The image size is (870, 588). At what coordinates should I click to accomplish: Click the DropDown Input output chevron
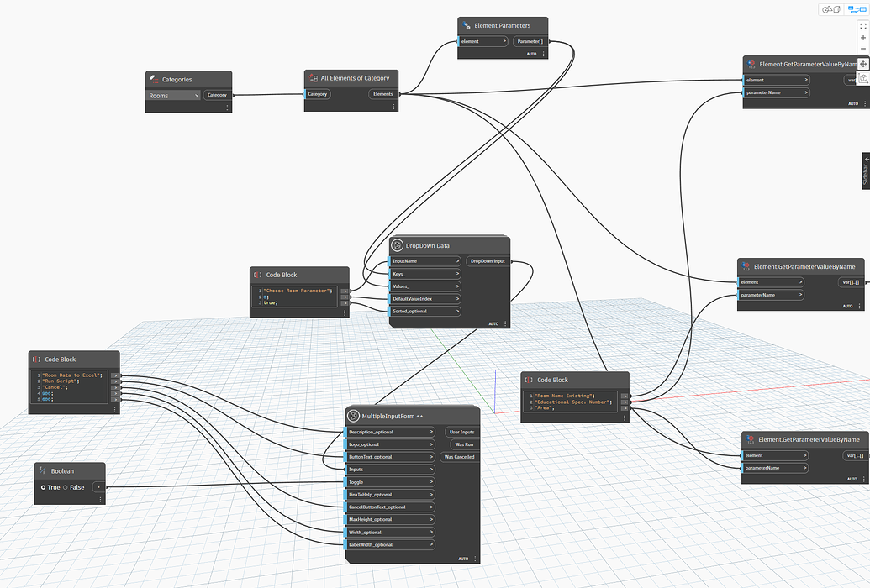click(x=509, y=260)
